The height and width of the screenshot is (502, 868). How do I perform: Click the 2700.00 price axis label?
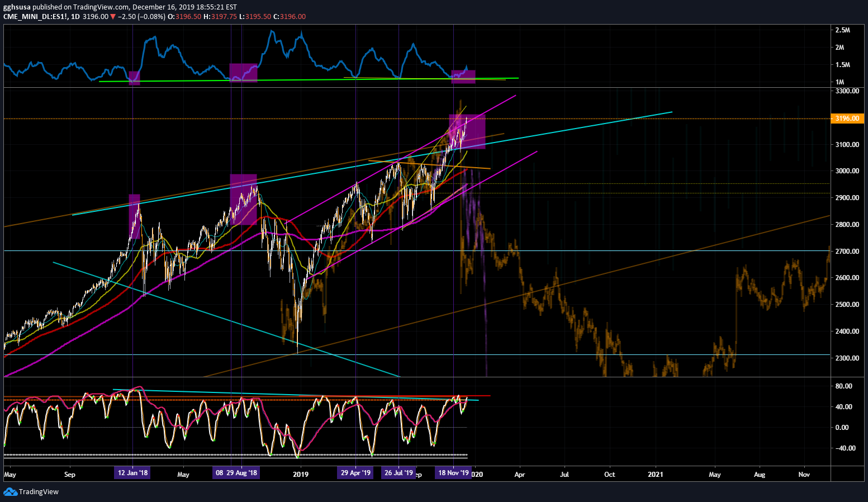[x=847, y=252]
